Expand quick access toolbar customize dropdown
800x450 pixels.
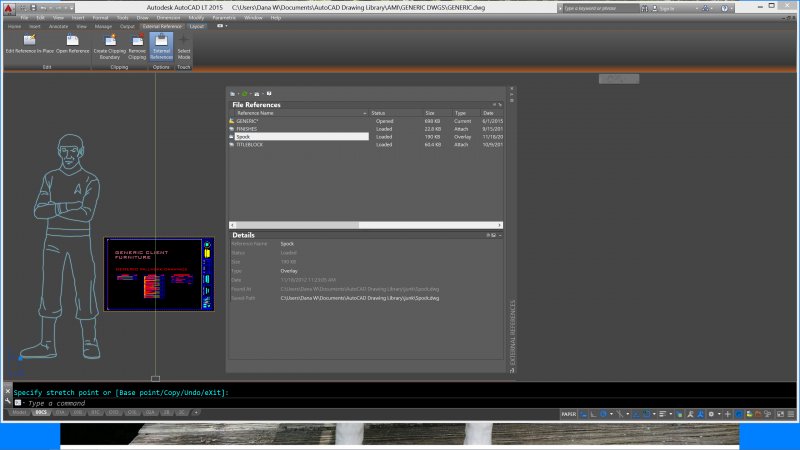(71, 8)
